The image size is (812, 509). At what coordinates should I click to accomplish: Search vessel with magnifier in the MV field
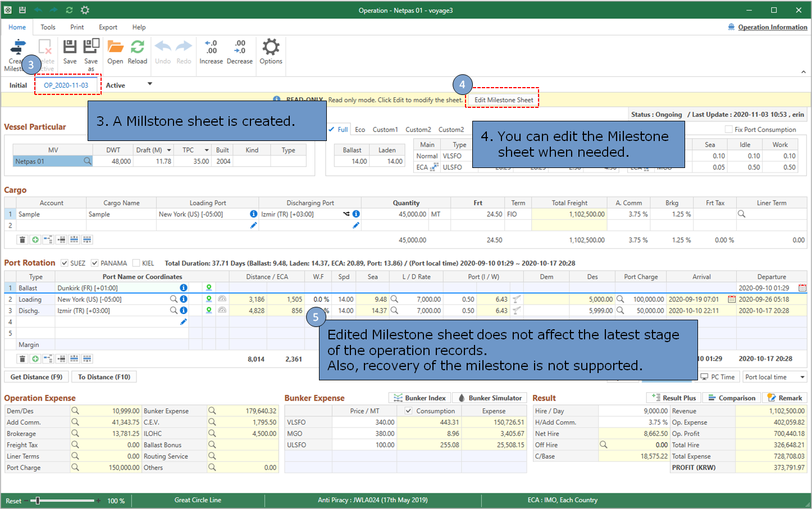click(87, 161)
